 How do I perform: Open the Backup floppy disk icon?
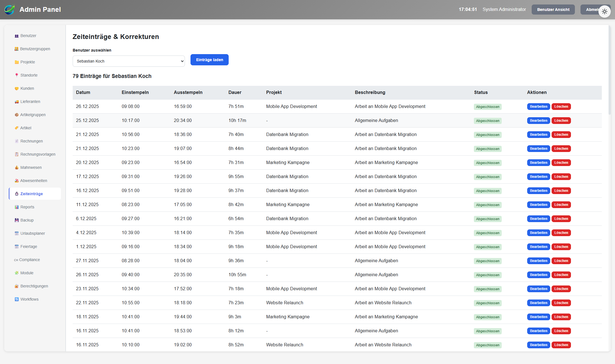[17, 220]
